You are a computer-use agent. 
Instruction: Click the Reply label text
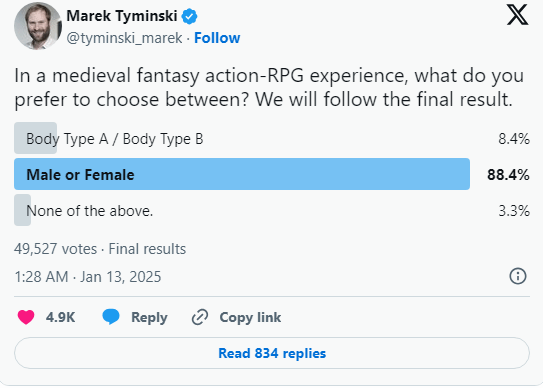149,317
